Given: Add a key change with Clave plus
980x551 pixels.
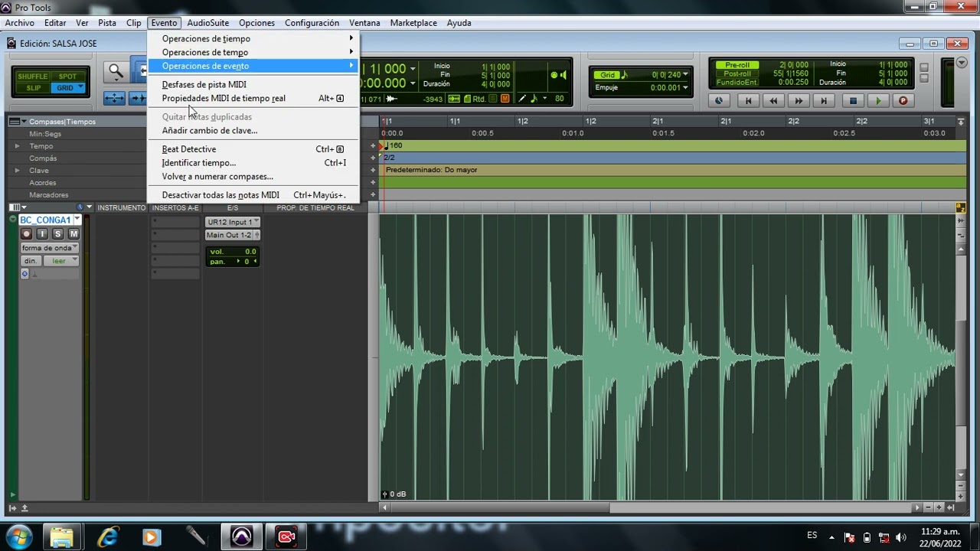Looking at the screenshot, I should pyautogui.click(x=374, y=171).
